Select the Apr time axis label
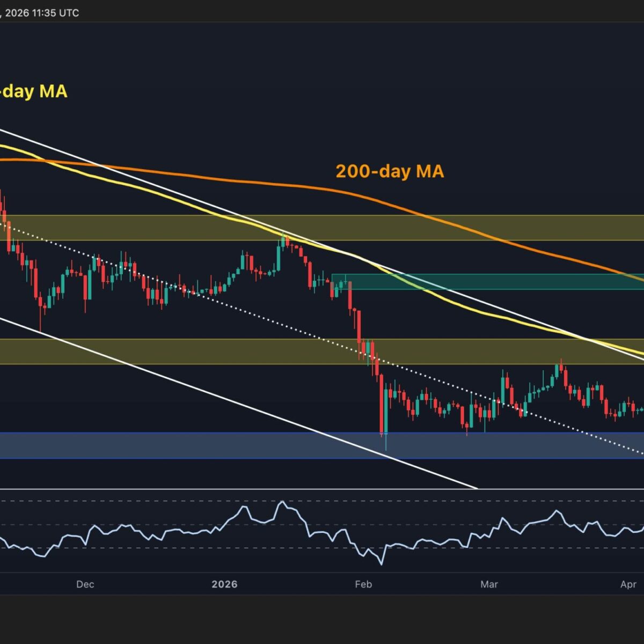The height and width of the screenshot is (644, 644). pos(628,584)
